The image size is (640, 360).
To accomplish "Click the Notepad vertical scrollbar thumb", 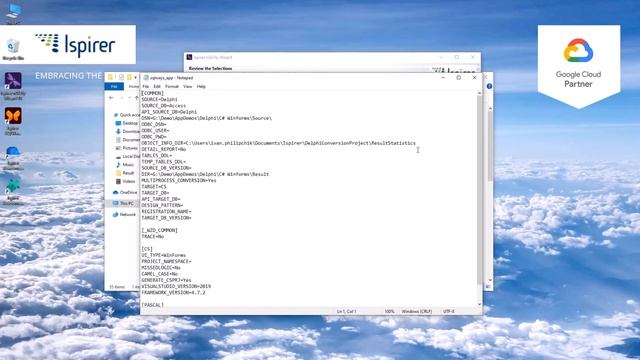I will coord(479,190).
